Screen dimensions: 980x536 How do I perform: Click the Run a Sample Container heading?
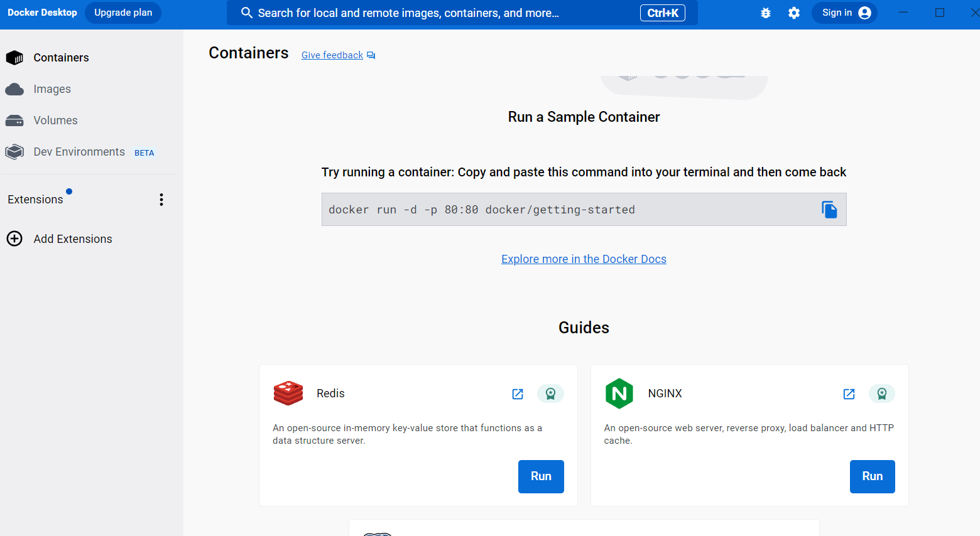[x=584, y=117]
